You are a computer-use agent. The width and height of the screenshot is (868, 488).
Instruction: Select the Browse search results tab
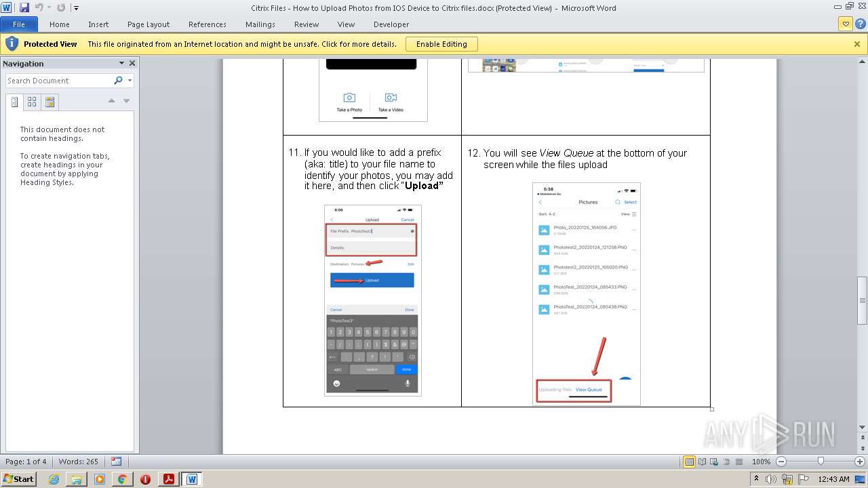pos(50,102)
